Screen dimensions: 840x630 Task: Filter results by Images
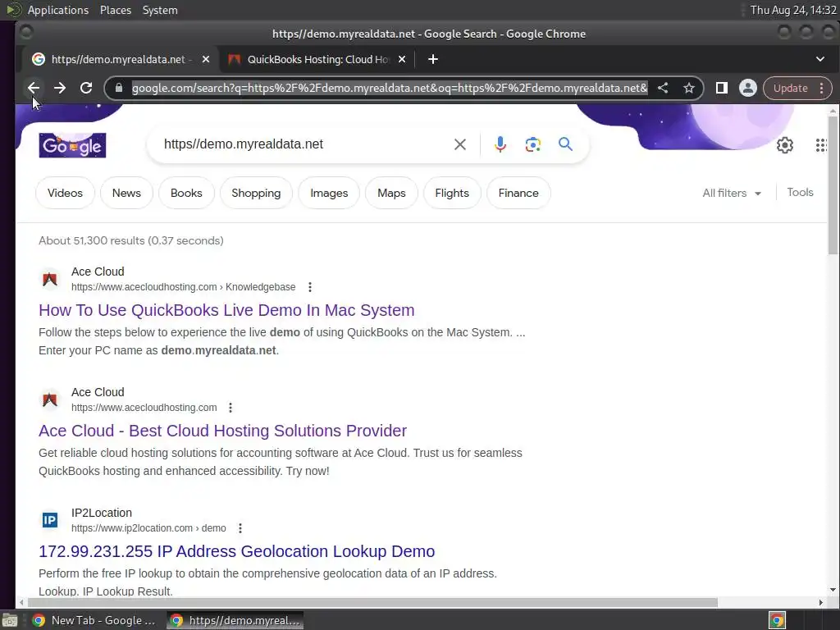click(329, 193)
